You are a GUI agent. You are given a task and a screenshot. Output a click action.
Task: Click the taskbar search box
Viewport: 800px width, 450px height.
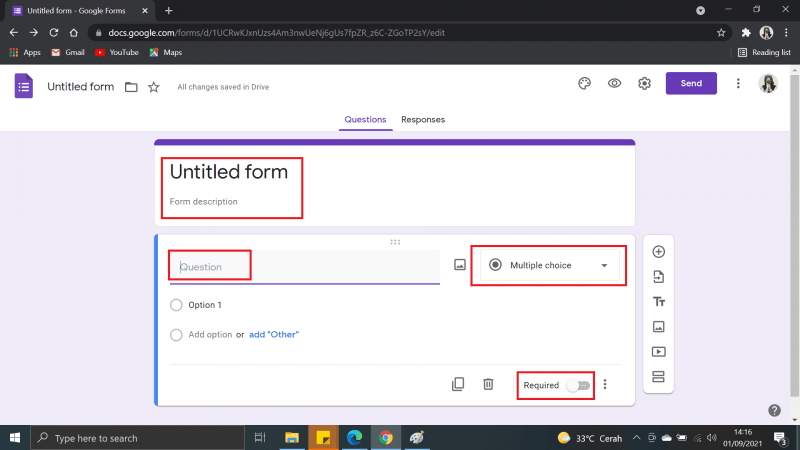[138, 438]
